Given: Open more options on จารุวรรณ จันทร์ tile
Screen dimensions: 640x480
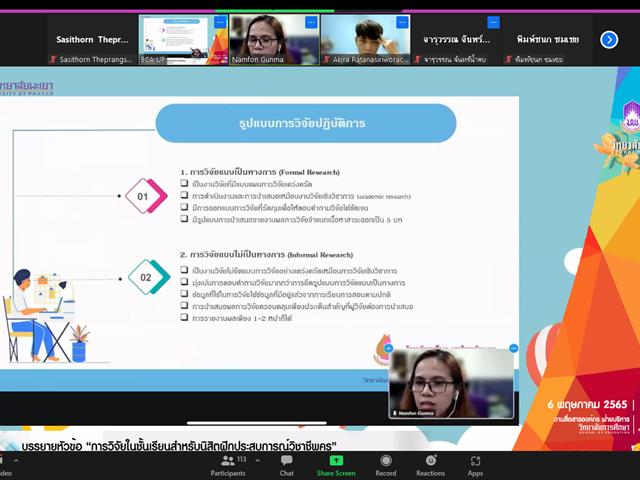Looking at the screenshot, I should pyautogui.click(x=493, y=22).
